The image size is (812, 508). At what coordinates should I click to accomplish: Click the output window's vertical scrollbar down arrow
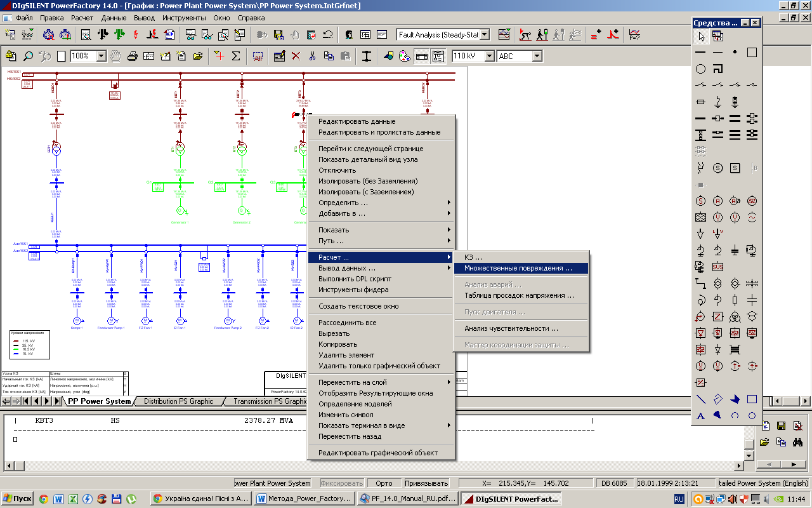749,456
